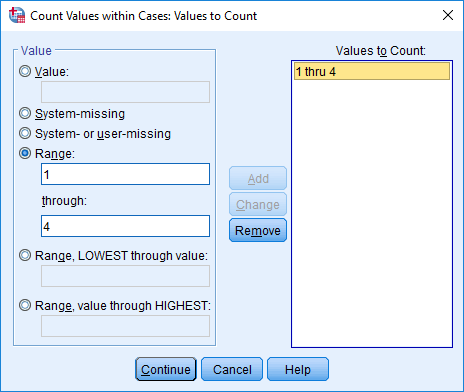Select the Range radio button
Viewport: 464px width, 392px height.
tap(25, 153)
